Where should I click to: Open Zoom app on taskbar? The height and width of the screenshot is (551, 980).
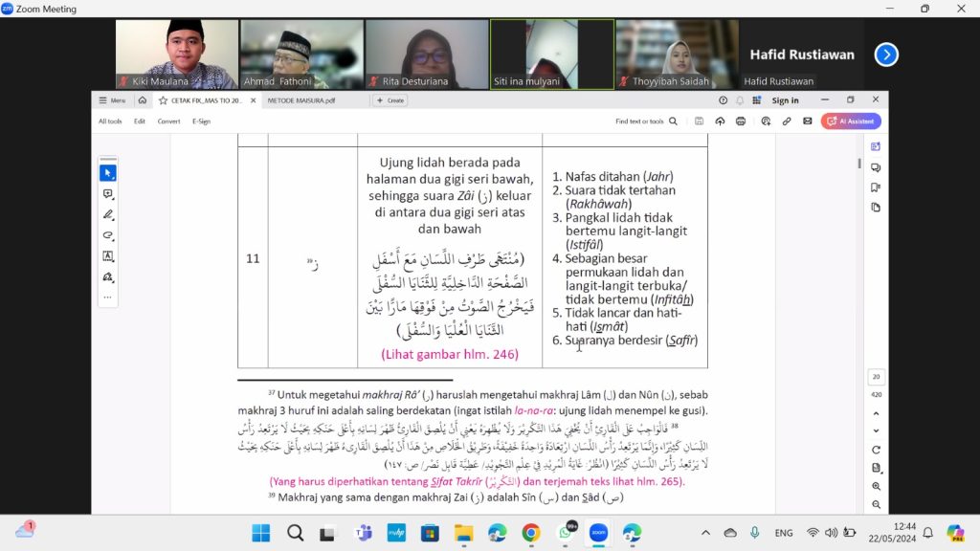click(599, 533)
